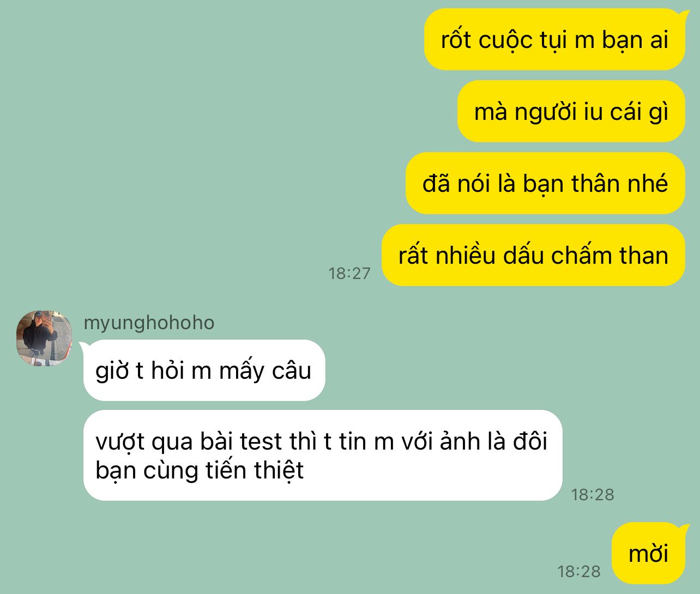Open myunghohoho's profile picture
The width and height of the screenshot is (700, 594).
(x=44, y=338)
